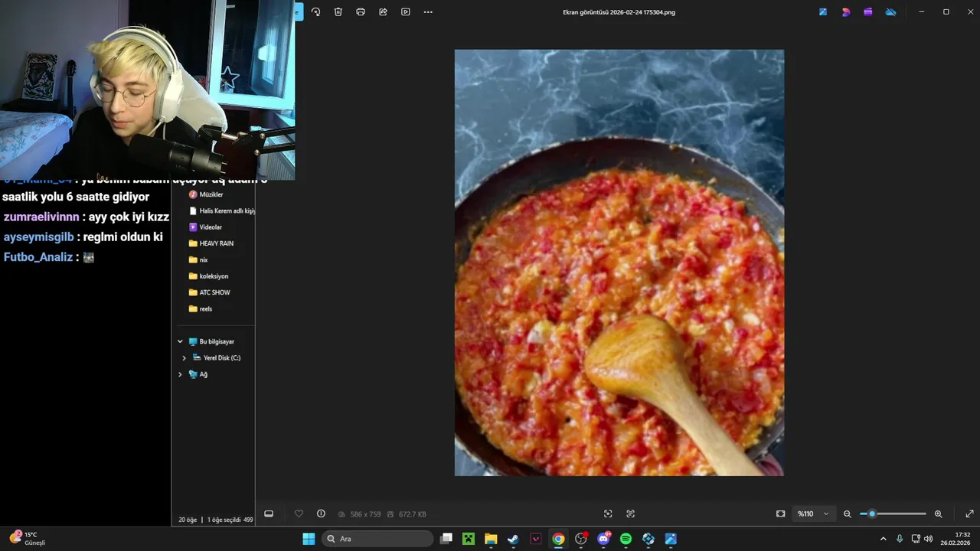Open the three-dot more options menu
The image size is (980, 551).
428,12
